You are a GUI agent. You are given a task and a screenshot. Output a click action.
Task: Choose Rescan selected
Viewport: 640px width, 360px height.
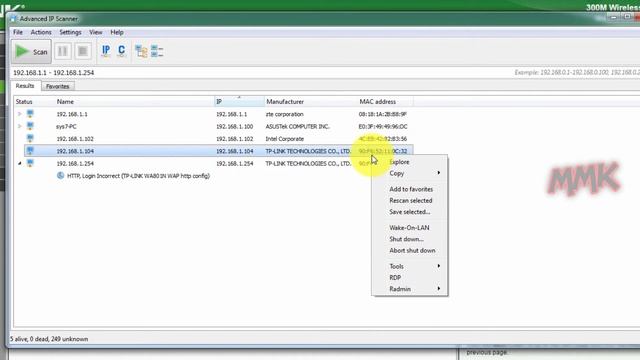(410, 201)
